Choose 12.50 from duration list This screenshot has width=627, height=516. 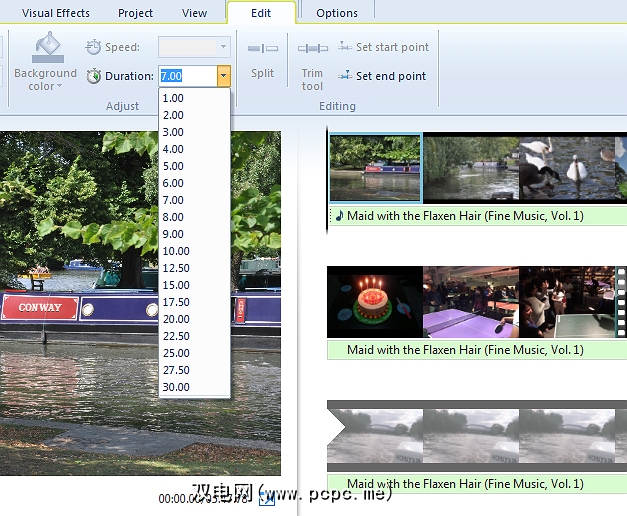(194, 268)
